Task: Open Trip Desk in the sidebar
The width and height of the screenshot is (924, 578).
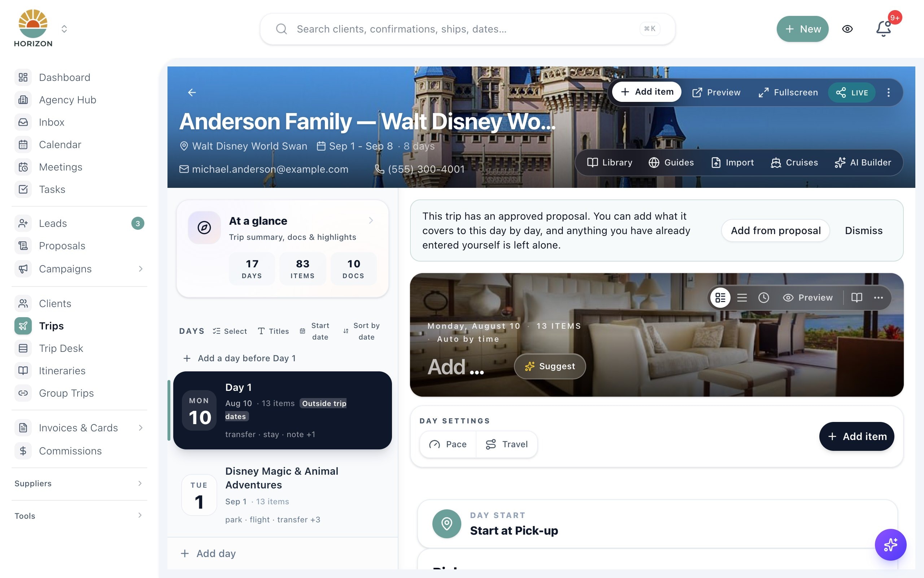Action: 79,348
